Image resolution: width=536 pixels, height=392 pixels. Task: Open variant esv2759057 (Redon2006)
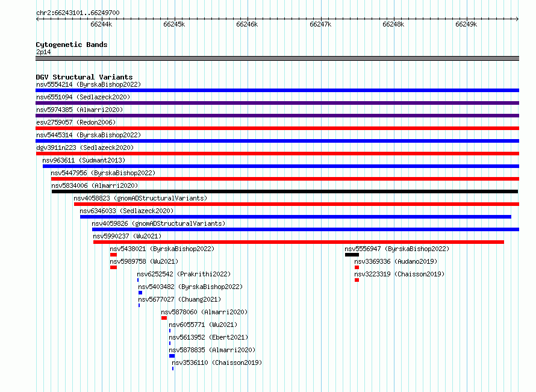(76, 122)
